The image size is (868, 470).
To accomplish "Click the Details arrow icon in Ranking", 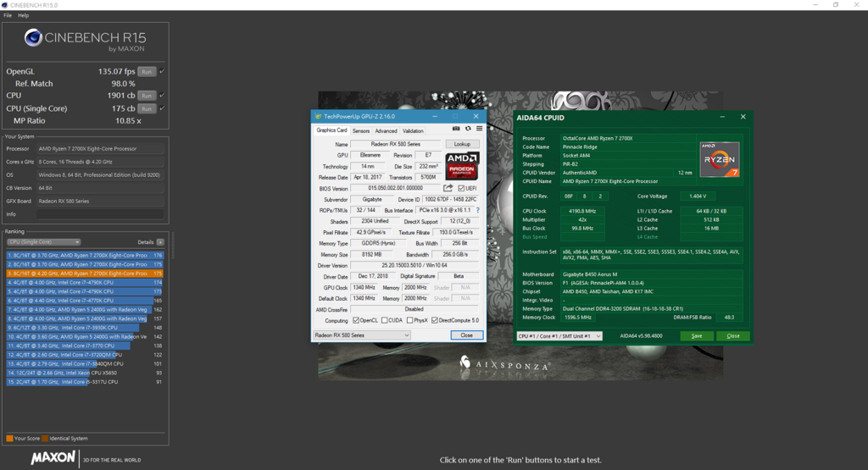I will pos(160,242).
